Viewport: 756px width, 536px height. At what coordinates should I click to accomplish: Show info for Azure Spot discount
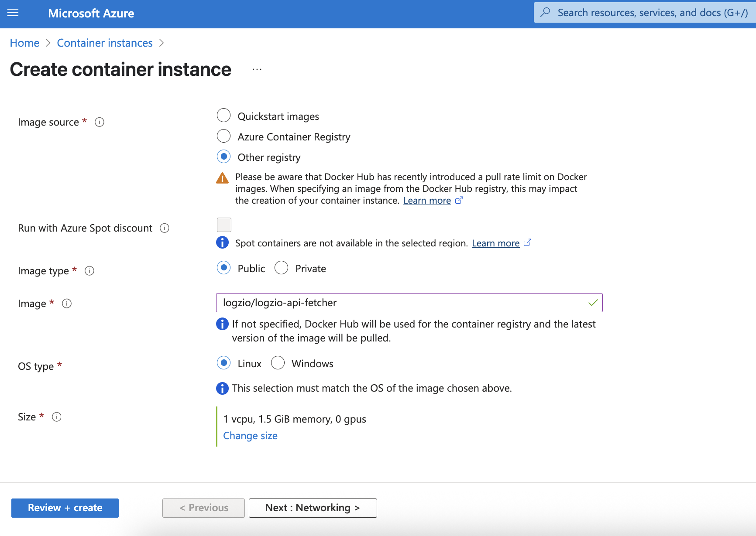tap(165, 228)
